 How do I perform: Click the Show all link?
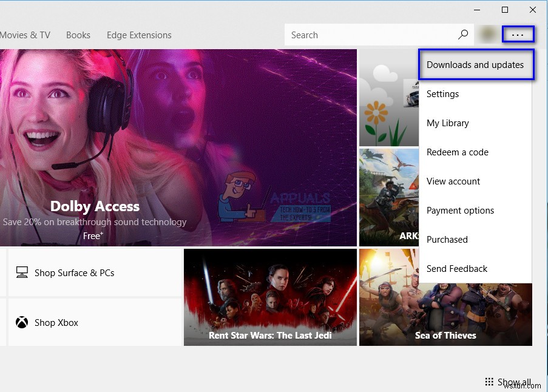coord(509,382)
